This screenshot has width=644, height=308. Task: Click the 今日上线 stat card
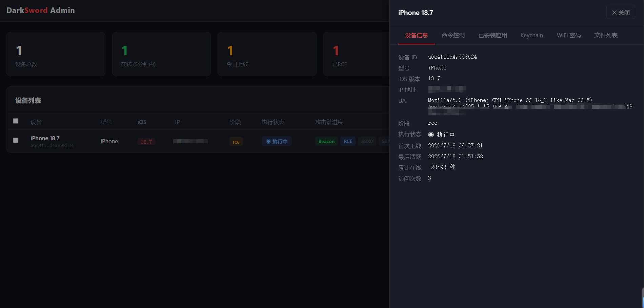pyautogui.click(x=267, y=54)
